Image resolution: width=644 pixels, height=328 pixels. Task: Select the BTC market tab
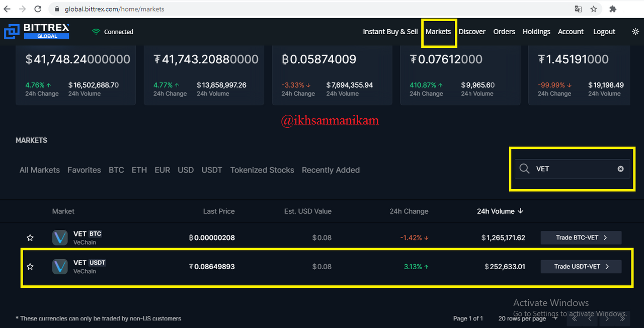coord(116,170)
